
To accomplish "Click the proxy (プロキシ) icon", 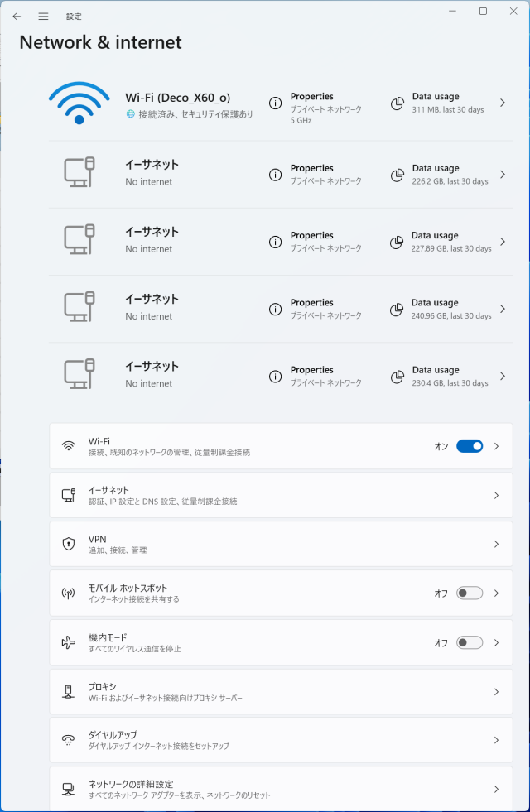I will (x=69, y=692).
